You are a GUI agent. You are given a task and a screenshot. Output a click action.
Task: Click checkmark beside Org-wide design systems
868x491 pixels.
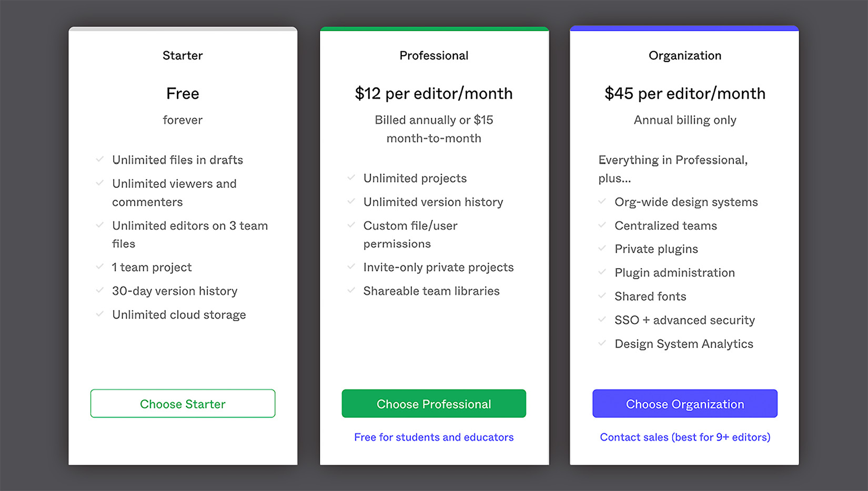pos(602,201)
